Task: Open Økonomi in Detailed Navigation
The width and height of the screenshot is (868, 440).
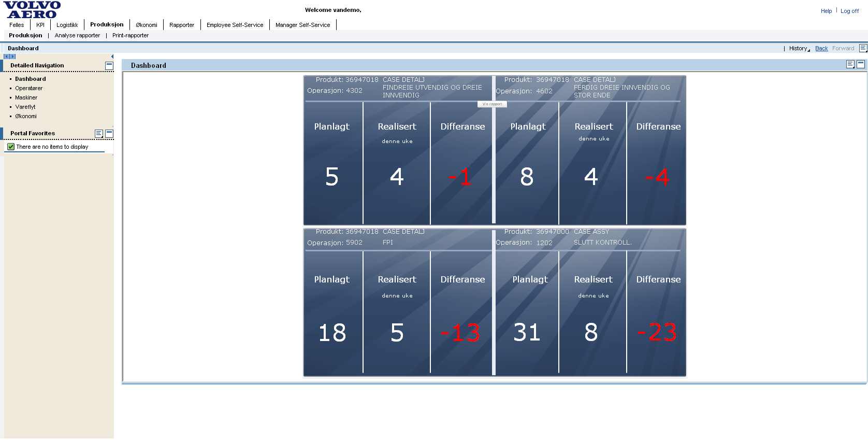Action: pos(26,116)
